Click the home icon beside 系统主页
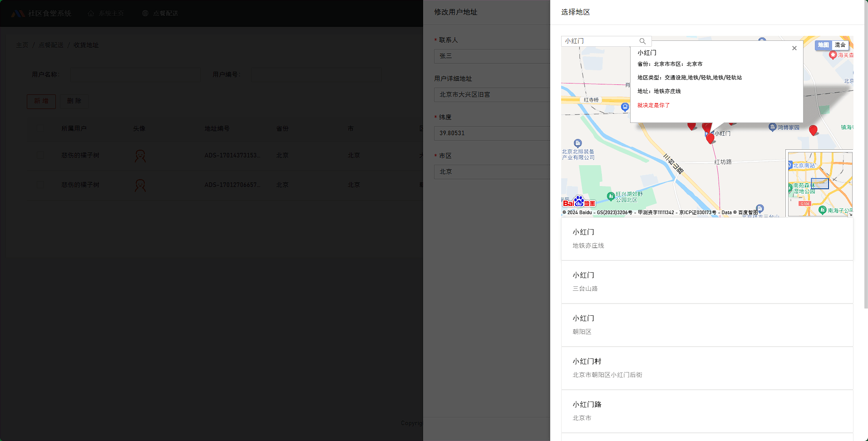Viewport: 868px width, 441px height. point(91,13)
